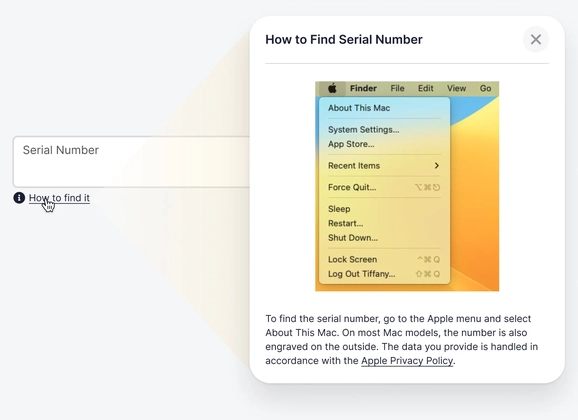
Task: Open the Apple Privacy Policy link
Action: tap(407, 361)
